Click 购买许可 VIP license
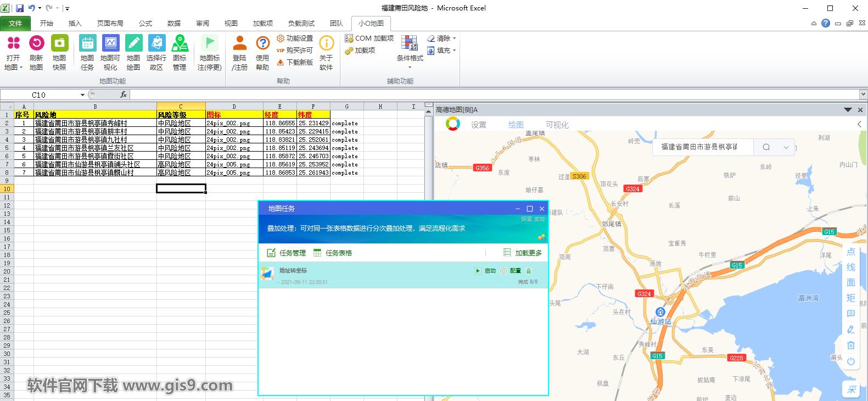 pos(295,51)
